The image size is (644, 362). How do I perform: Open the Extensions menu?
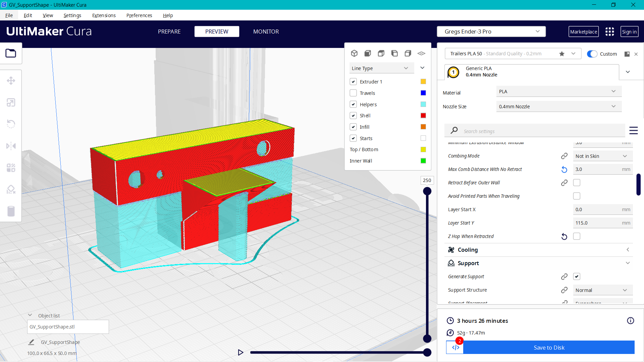click(x=104, y=15)
